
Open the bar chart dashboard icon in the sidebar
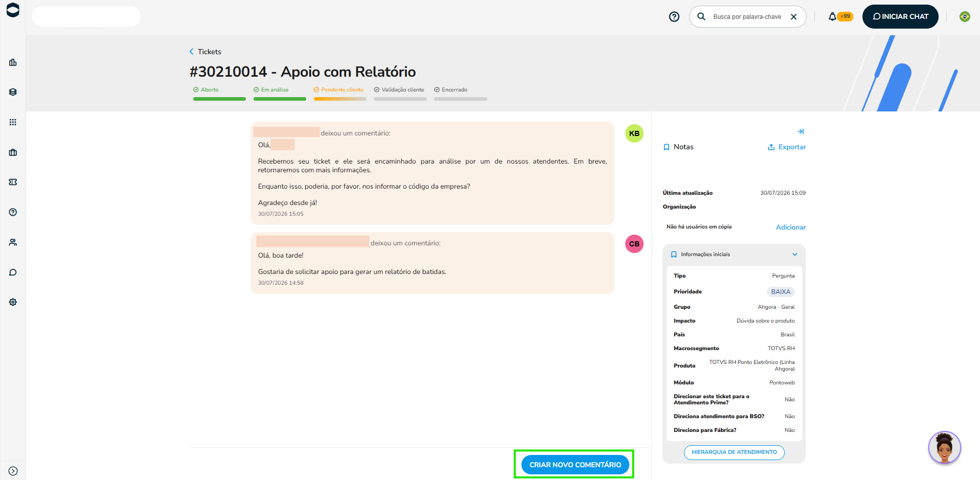click(13, 62)
